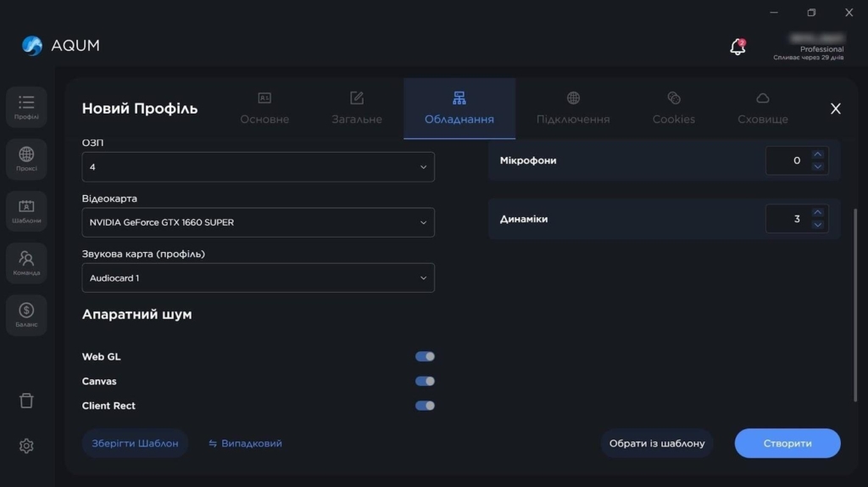
Task: Open the Шаблони sidebar icon
Action: tap(26, 210)
